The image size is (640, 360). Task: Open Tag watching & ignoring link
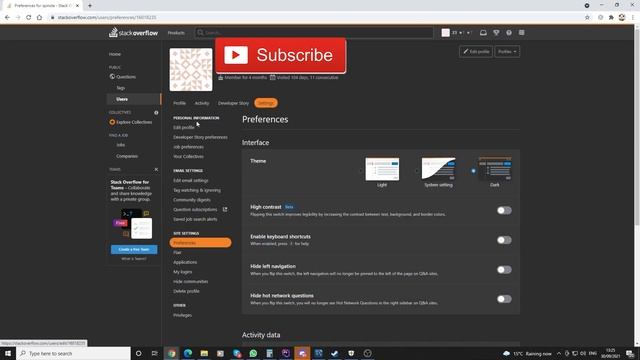197,190
